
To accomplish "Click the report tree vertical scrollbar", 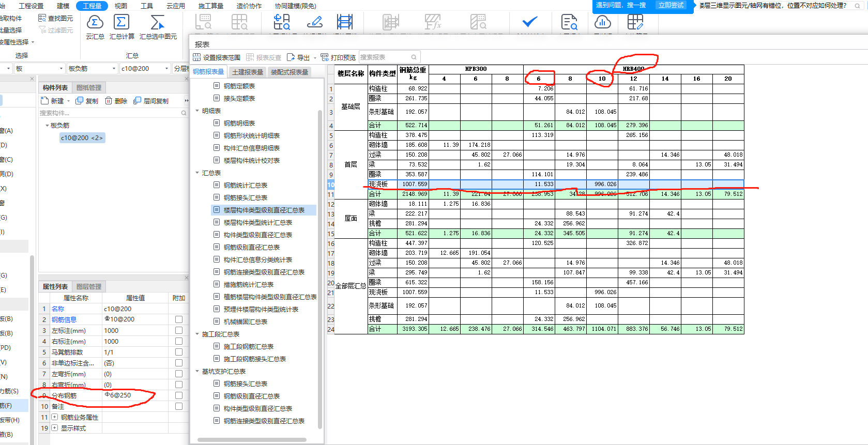I will click(320, 269).
